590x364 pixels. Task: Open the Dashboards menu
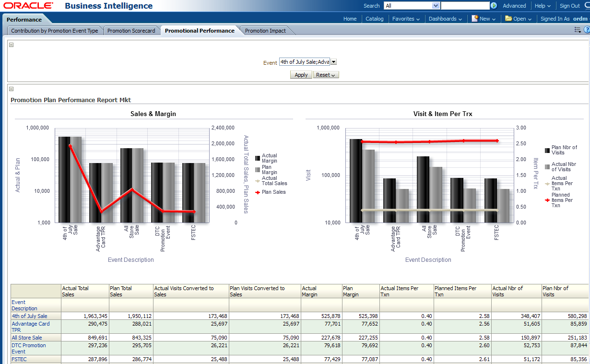click(x=445, y=19)
